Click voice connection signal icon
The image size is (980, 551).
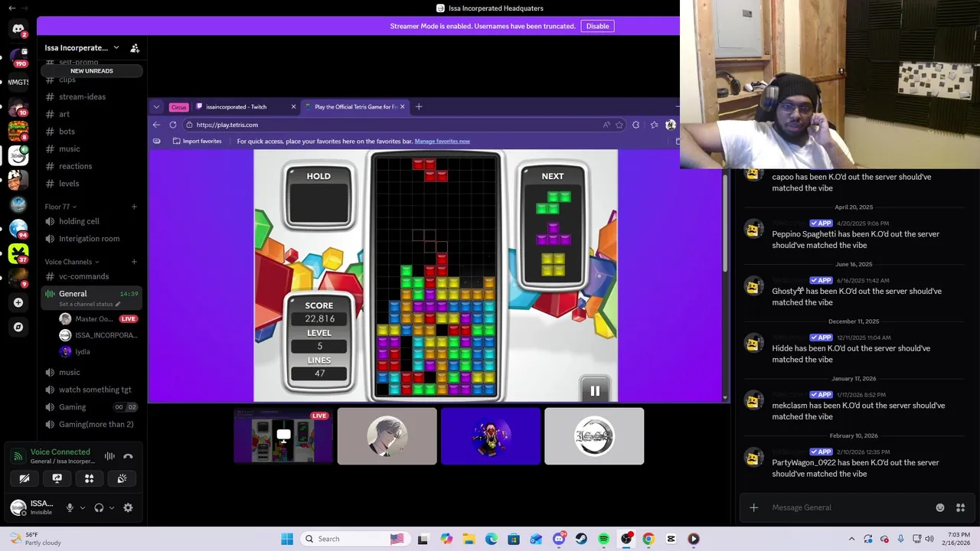(x=18, y=456)
